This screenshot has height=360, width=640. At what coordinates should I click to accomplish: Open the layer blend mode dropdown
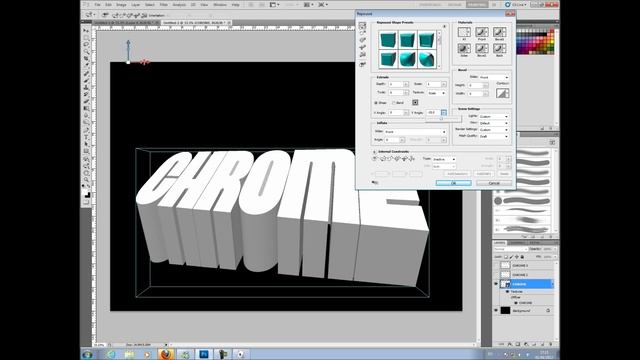(511, 249)
